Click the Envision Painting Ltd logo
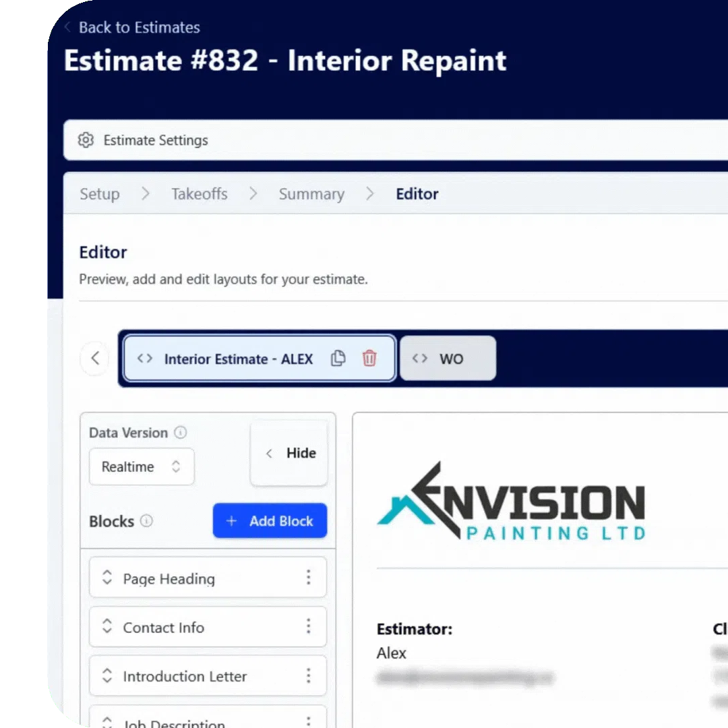728x728 pixels. point(511,501)
